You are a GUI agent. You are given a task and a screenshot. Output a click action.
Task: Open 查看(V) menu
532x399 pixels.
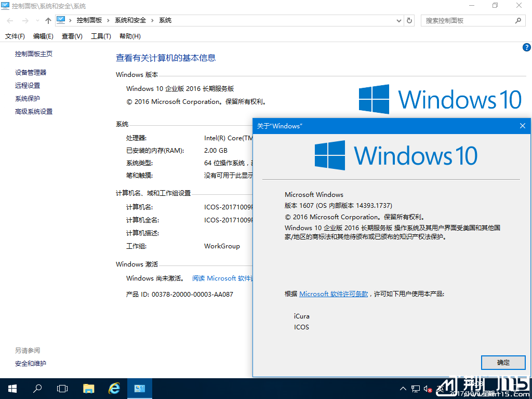pyautogui.click(x=72, y=36)
